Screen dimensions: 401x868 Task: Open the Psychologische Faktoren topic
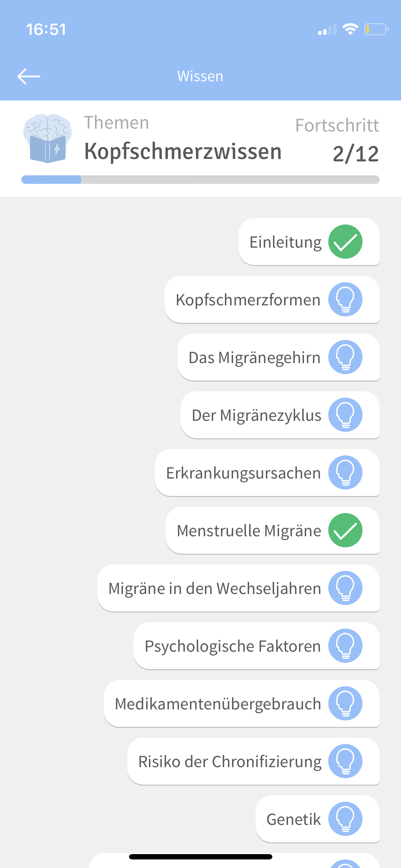pyautogui.click(x=233, y=646)
